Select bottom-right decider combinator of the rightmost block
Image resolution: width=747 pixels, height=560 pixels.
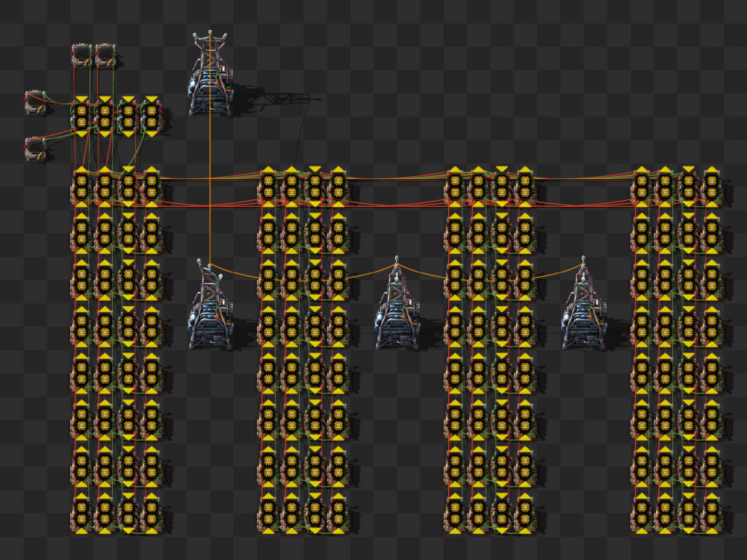712,514
